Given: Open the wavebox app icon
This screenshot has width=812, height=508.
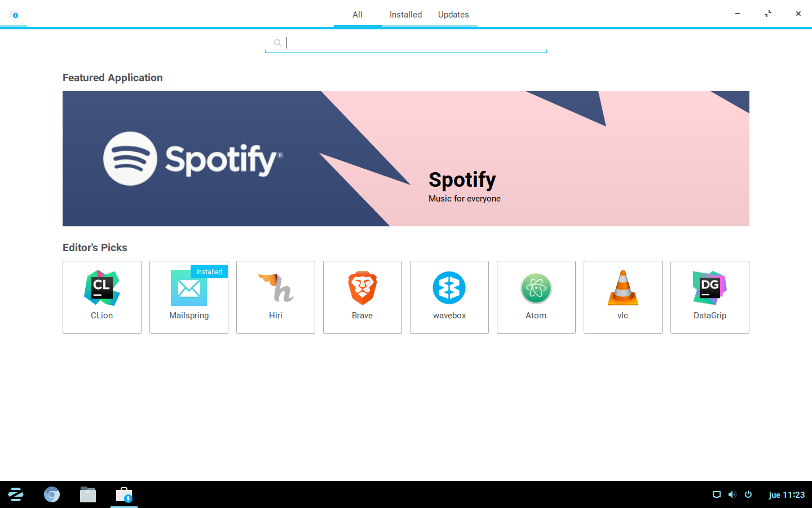Looking at the screenshot, I should 449,288.
